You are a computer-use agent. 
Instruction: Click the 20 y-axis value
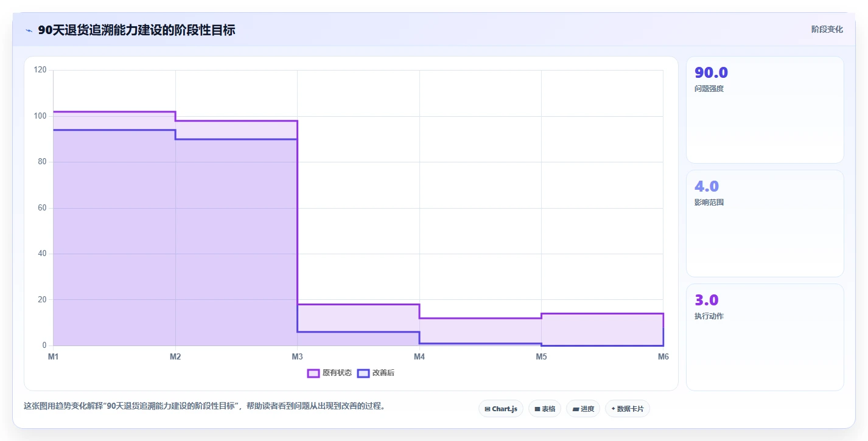(x=42, y=300)
